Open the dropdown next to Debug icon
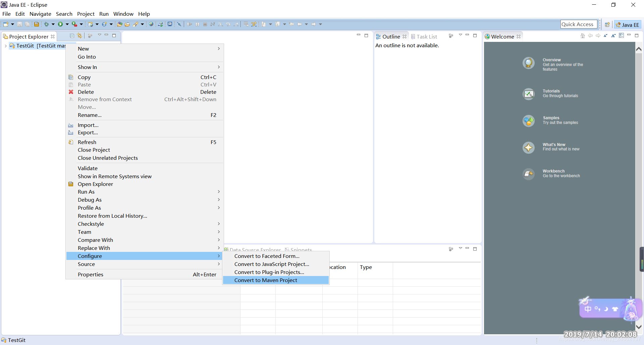This screenshot has height=345, width=644. pyautogui.click(x=53, y=24)
